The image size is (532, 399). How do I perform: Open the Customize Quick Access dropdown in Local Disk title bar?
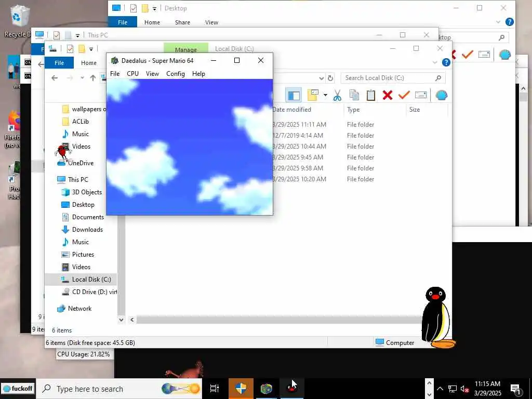91,49
